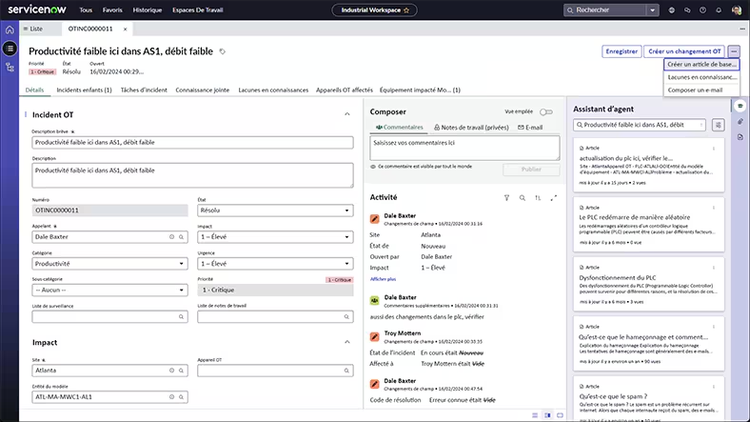Open the chat icon in top bar
Screen dimensions: 750x422
coord(687,10)
